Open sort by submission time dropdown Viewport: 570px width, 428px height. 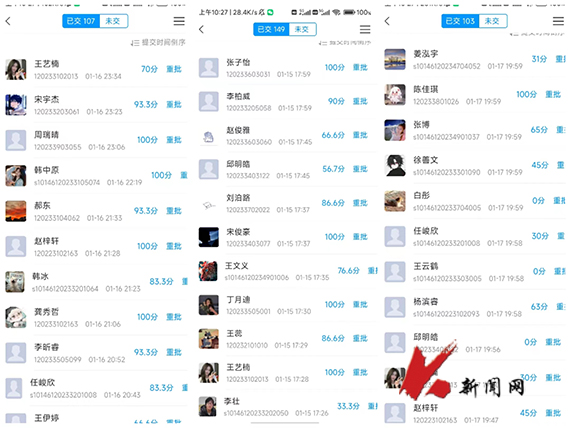point(158,43)
